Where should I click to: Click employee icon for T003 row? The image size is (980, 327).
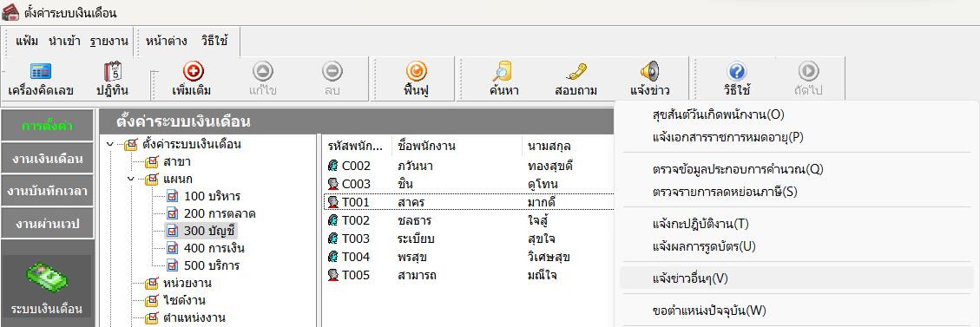point(333,239)
